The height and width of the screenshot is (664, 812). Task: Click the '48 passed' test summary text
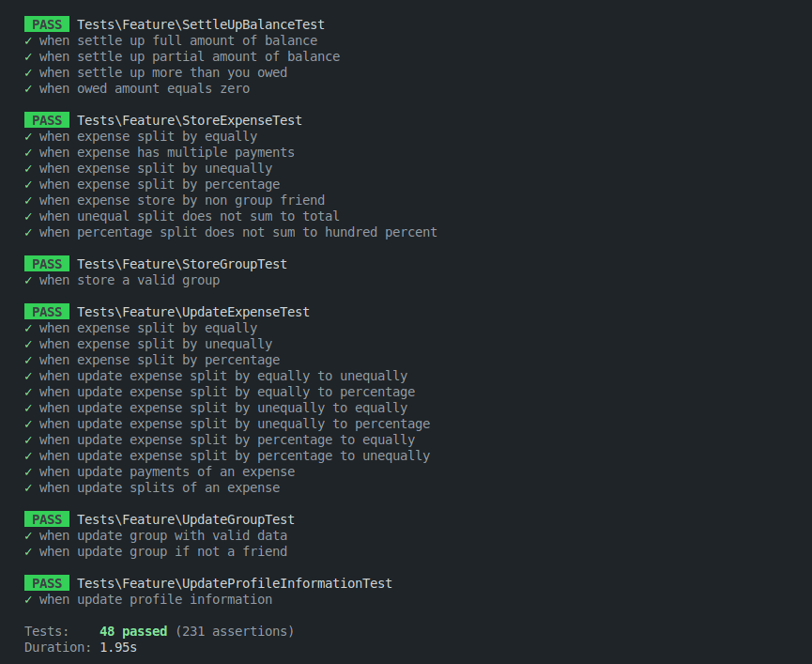pyautogui.click(x=132, y=631)
